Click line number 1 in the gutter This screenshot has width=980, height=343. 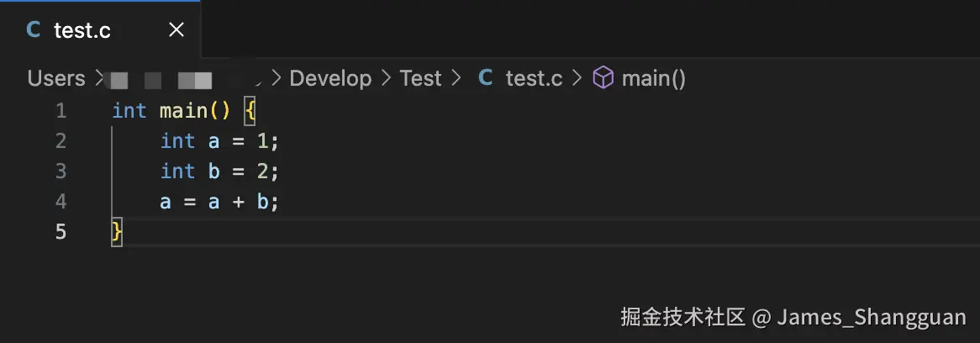click(61, 110)
